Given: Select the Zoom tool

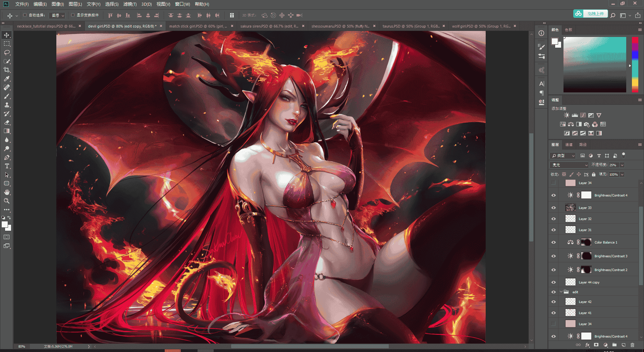Looking at the screenshot, I should coord(7,201).
